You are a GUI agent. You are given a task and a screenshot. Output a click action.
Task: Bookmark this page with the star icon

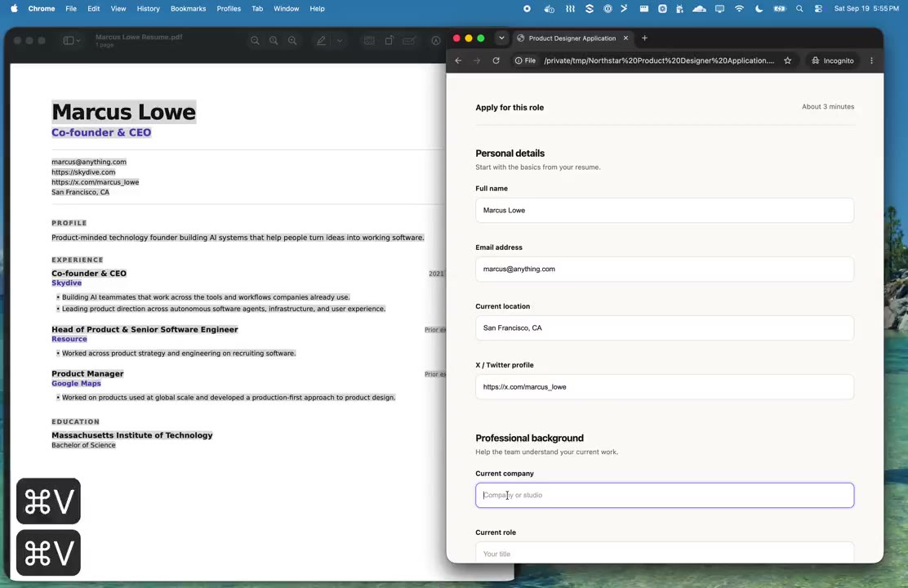tap(787, 60)
